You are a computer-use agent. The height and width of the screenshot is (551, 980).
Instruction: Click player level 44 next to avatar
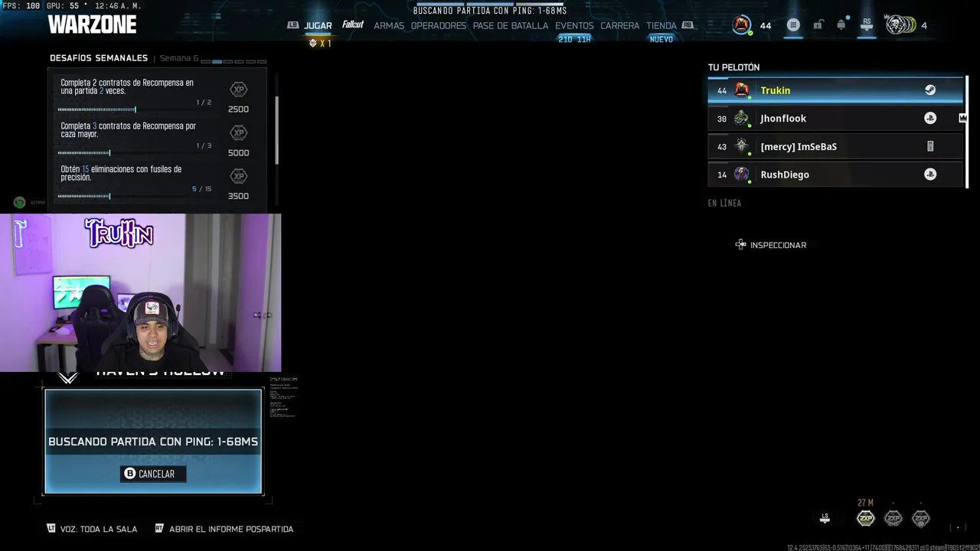pos(765,25)
